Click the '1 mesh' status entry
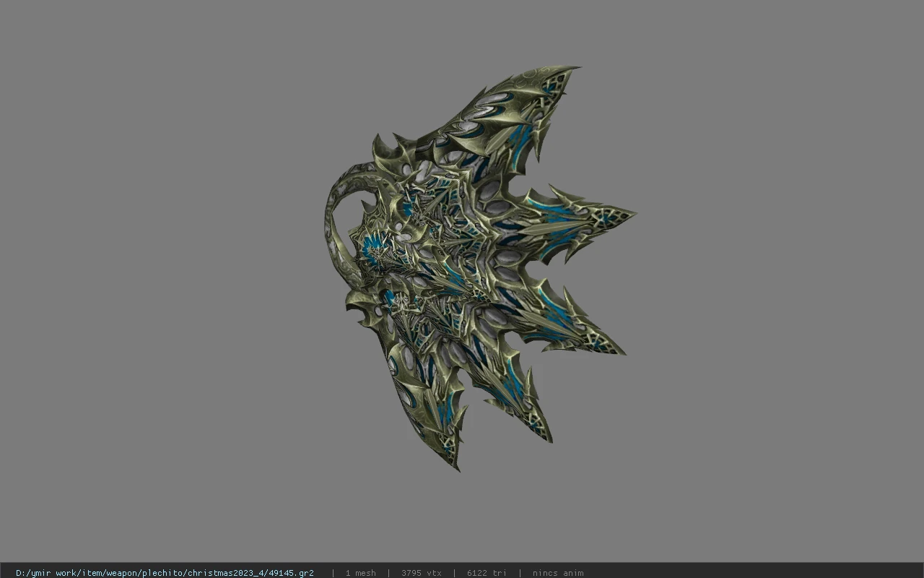 [360, 573]
